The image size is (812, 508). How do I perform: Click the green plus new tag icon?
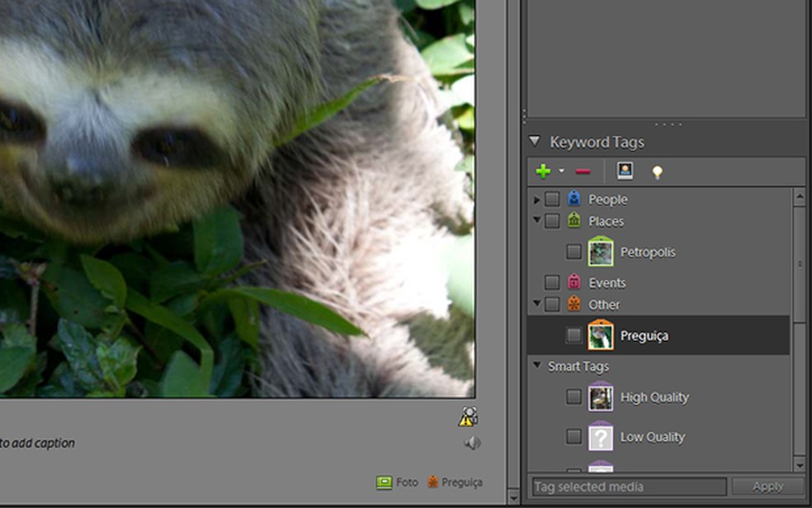pos(542,172)
